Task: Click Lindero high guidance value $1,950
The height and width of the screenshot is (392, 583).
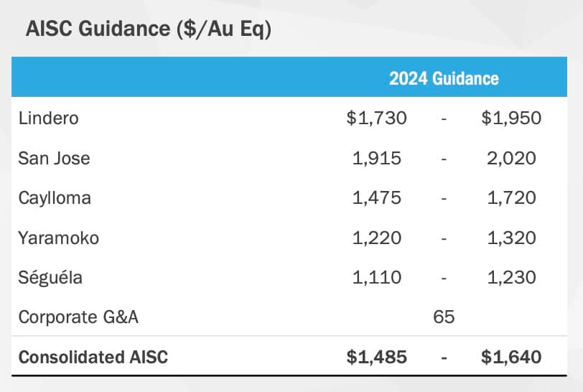Action: pos(511,118)
